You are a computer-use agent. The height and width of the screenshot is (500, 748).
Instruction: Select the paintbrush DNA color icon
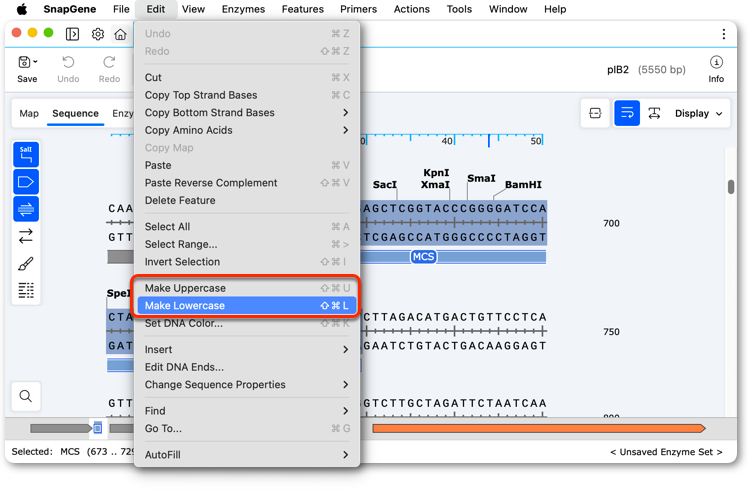pyautogui.click(x=26, y=263)
